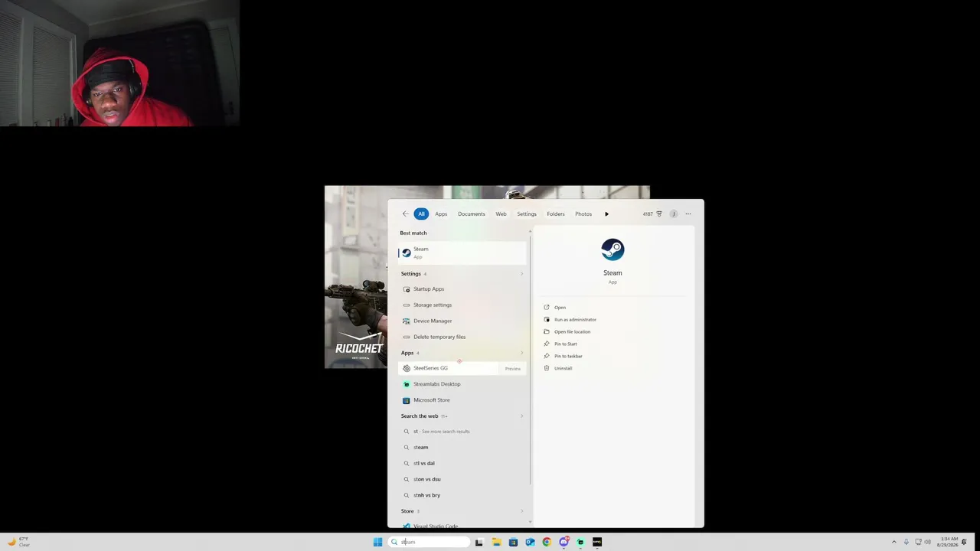Click Open for Steam

click(560, 308)
